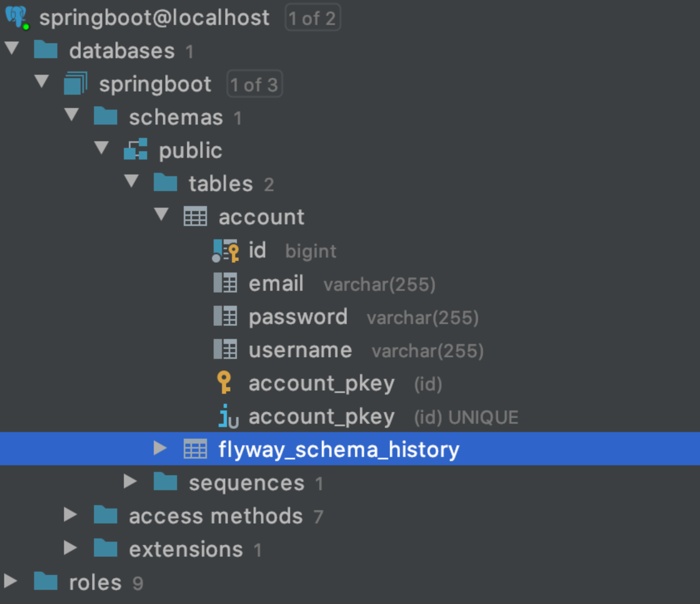Select the password column name
This screenshot has height=604, width=700.
(298, 318)
